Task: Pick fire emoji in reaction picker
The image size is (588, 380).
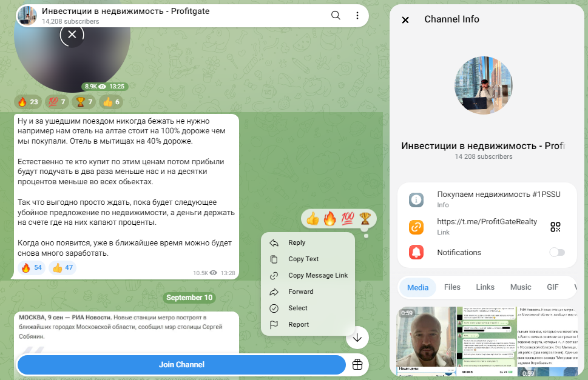Action: 329,218
